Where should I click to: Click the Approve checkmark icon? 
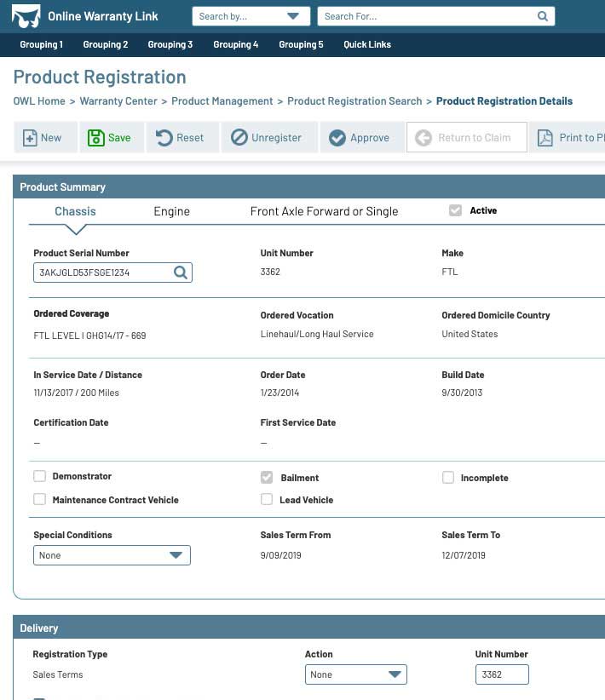tap(337, 138)
